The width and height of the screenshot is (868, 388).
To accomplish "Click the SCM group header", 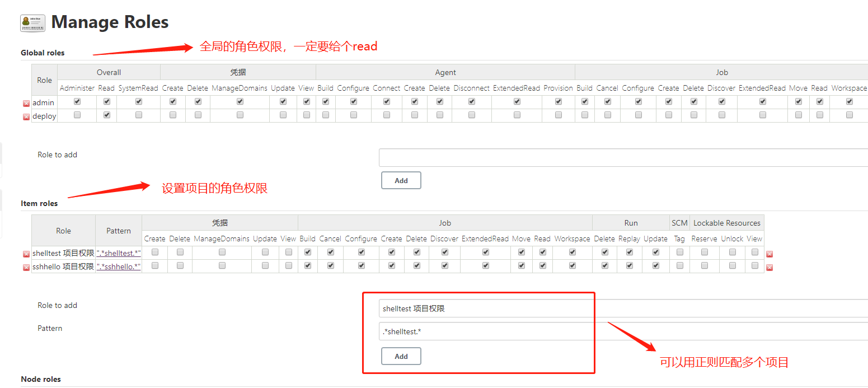I will point(679,223).
